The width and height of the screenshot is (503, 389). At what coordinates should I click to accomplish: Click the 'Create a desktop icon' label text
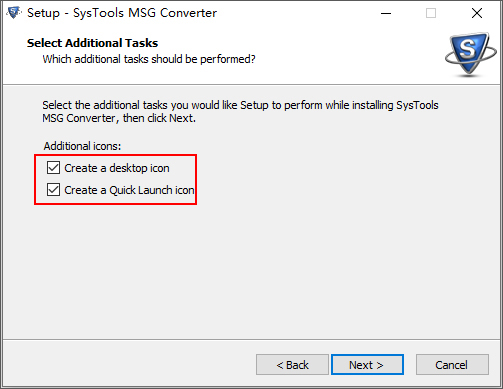point(117,168)
